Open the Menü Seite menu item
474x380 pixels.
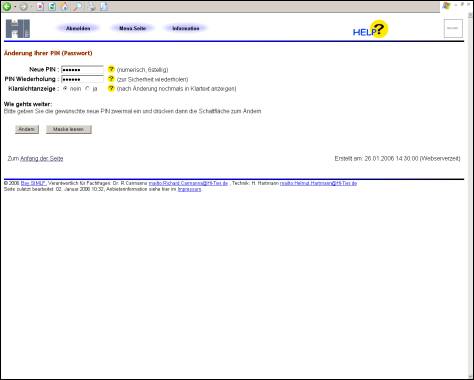(132, 28)
